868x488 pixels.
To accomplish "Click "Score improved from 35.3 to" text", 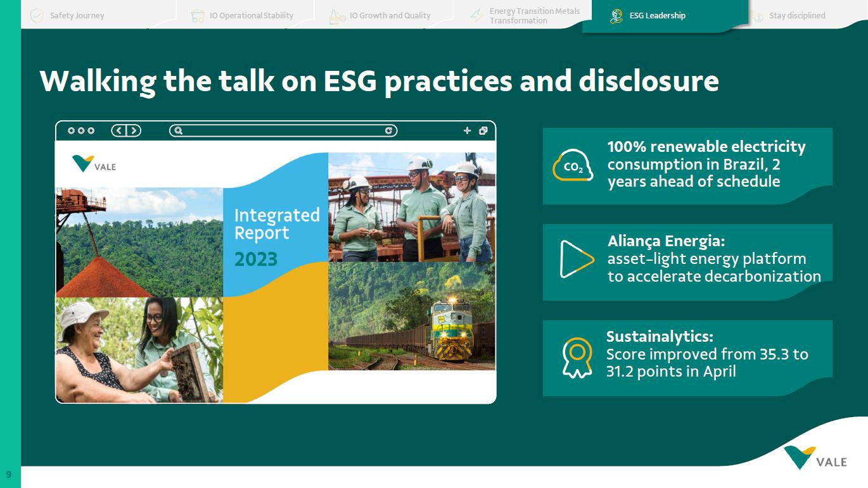I will [707, 354].
